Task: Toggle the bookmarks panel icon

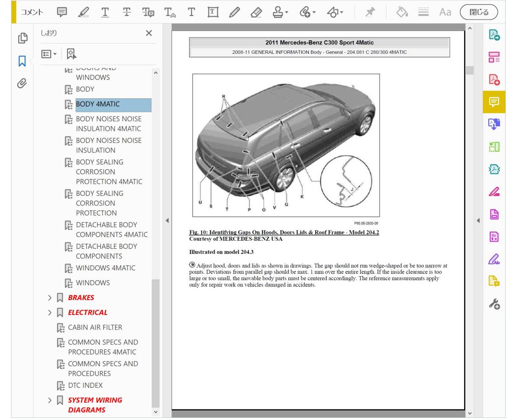Action: 22,61
